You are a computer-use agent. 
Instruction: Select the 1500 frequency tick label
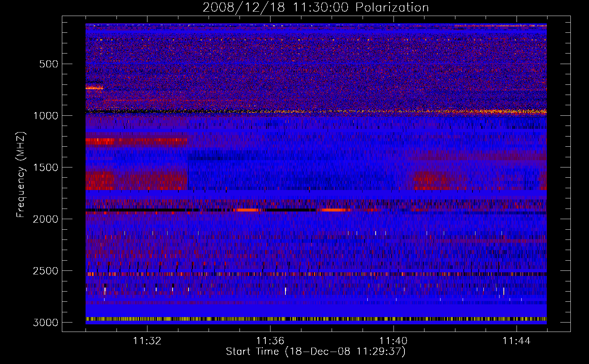[x=46, y=167]
